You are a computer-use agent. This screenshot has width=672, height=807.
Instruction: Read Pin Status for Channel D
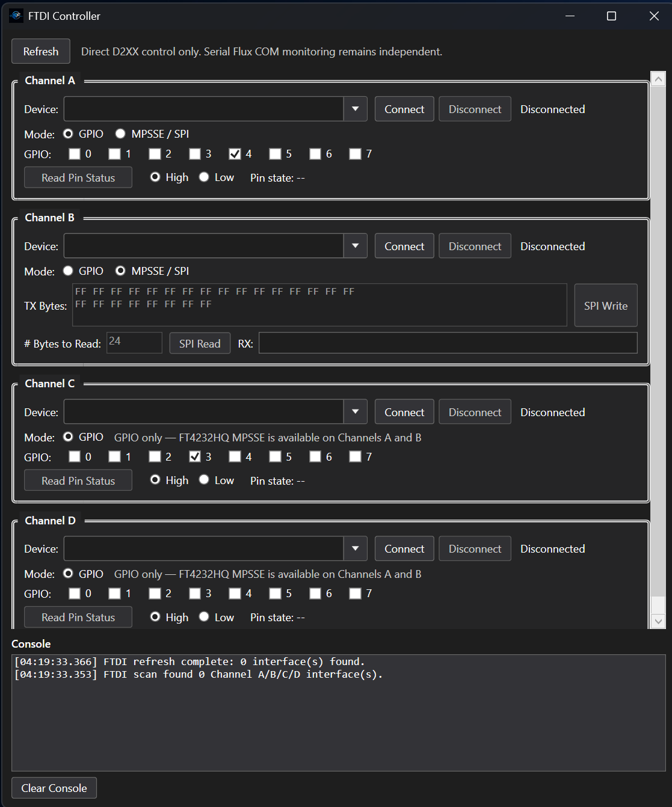[78, 617]
